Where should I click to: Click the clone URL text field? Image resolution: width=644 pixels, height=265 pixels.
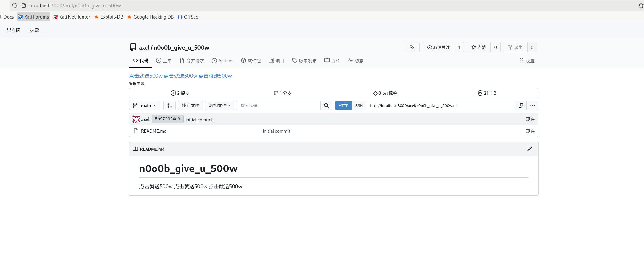[441, 105]
